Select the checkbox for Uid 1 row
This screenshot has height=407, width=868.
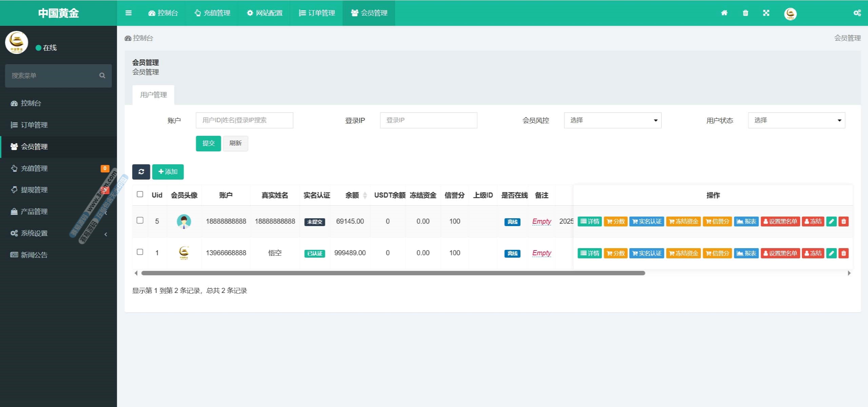click(140, 252)
